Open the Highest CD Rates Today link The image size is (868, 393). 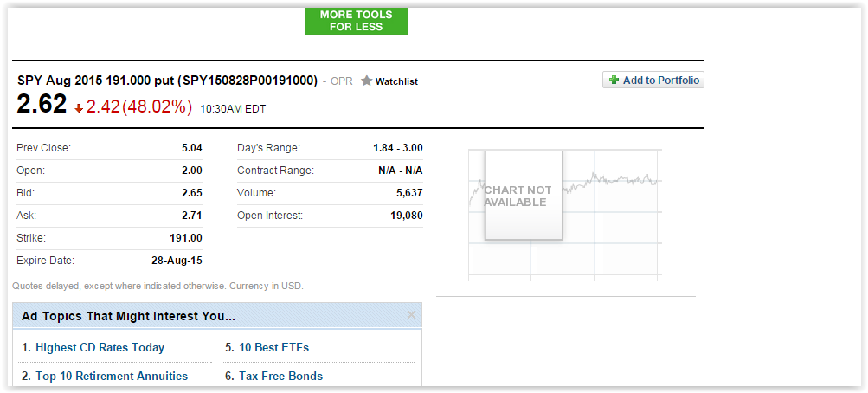pos(100,348)
